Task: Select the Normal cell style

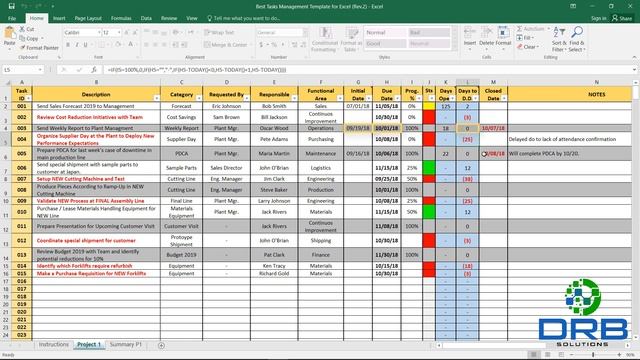Action: click(385, 32)
